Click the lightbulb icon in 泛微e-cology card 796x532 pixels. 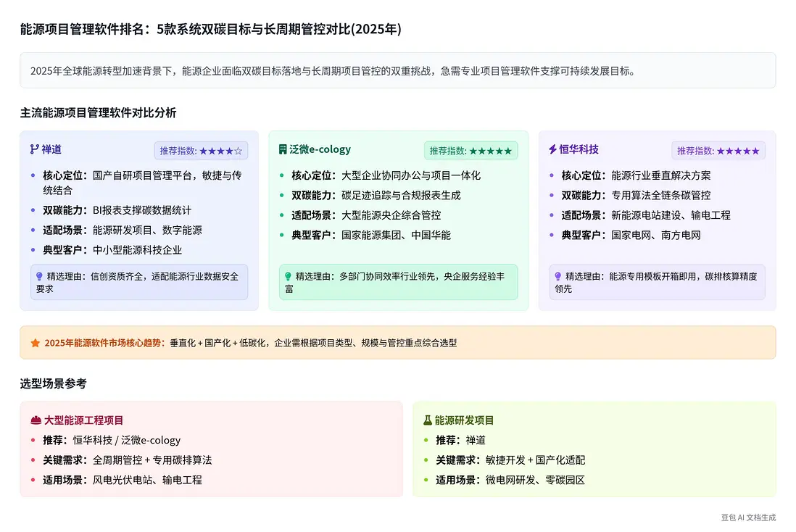coord(289,276)
